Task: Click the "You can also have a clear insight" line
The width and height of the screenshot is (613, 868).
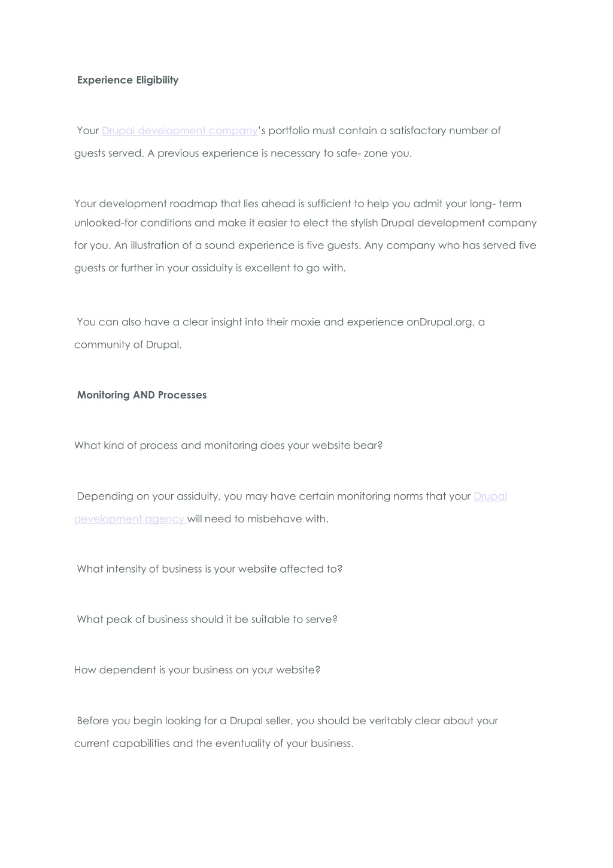Action: tap(281, 322)
